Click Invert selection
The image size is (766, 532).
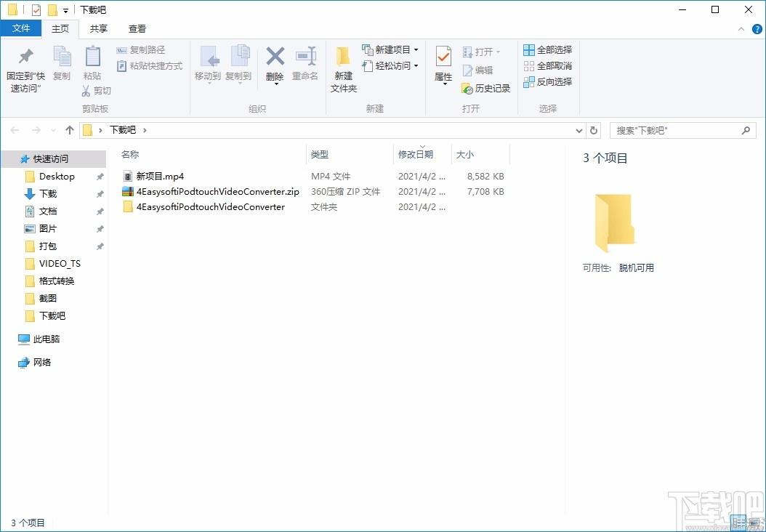click(x=548, y=82)
